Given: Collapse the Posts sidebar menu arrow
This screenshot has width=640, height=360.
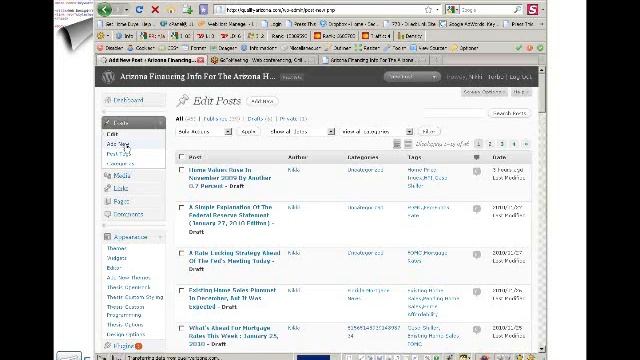Looking at the screenshot, I should [x=160, y=123].
